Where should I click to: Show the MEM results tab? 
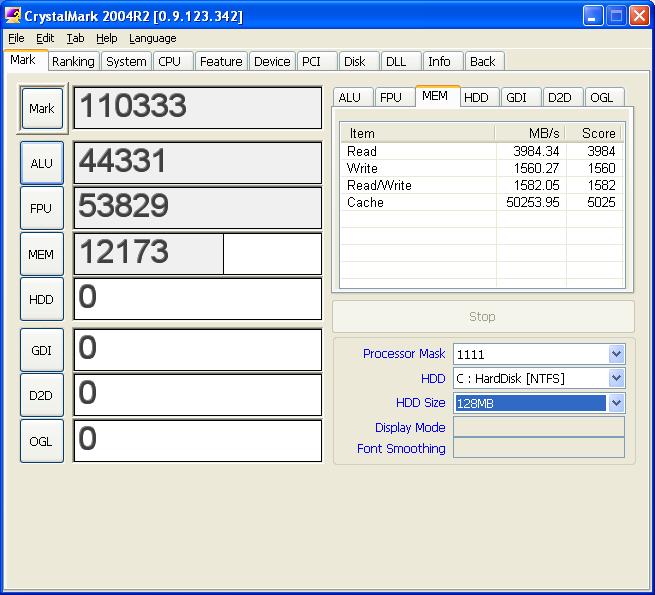(x=437, y=96)
